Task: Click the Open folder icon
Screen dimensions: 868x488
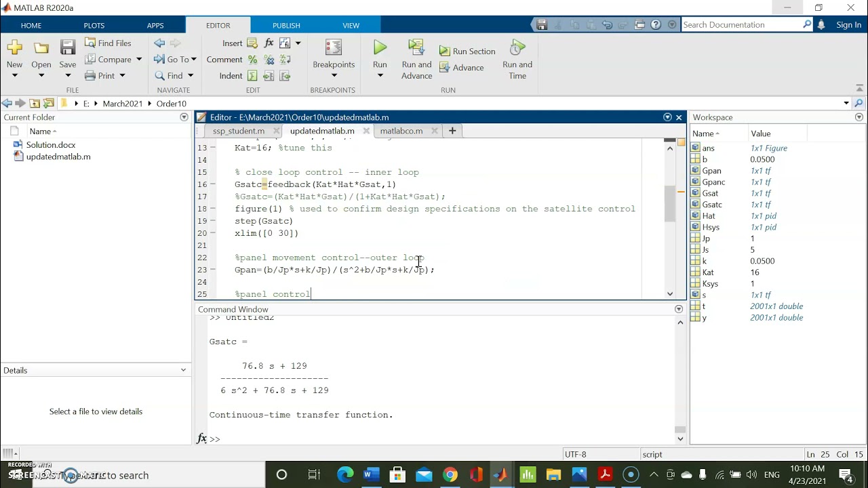Action: tap(41, 48)
